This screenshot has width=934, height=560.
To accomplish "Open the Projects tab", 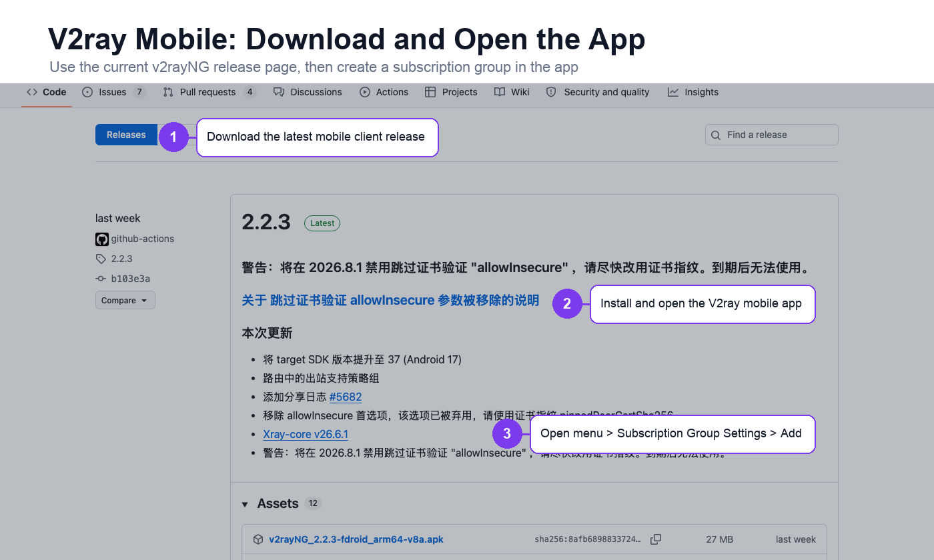I will (x=451, y=92).
